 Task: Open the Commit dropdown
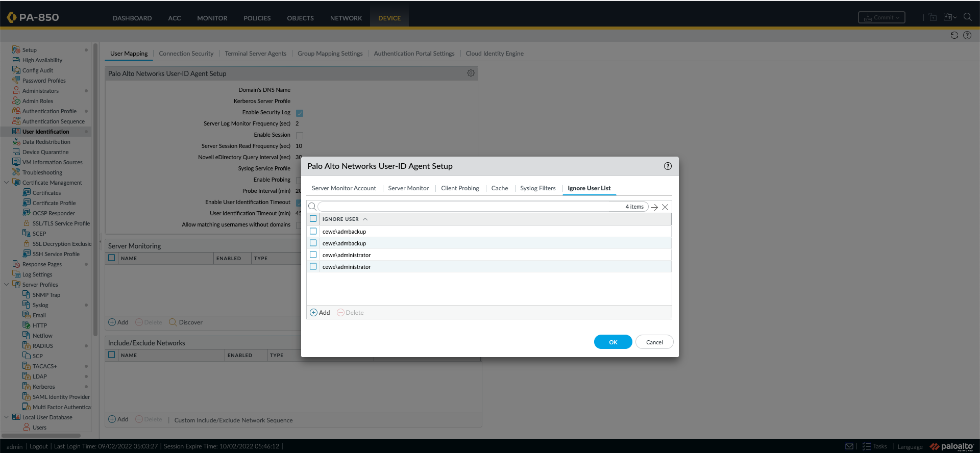pos(881,17)
